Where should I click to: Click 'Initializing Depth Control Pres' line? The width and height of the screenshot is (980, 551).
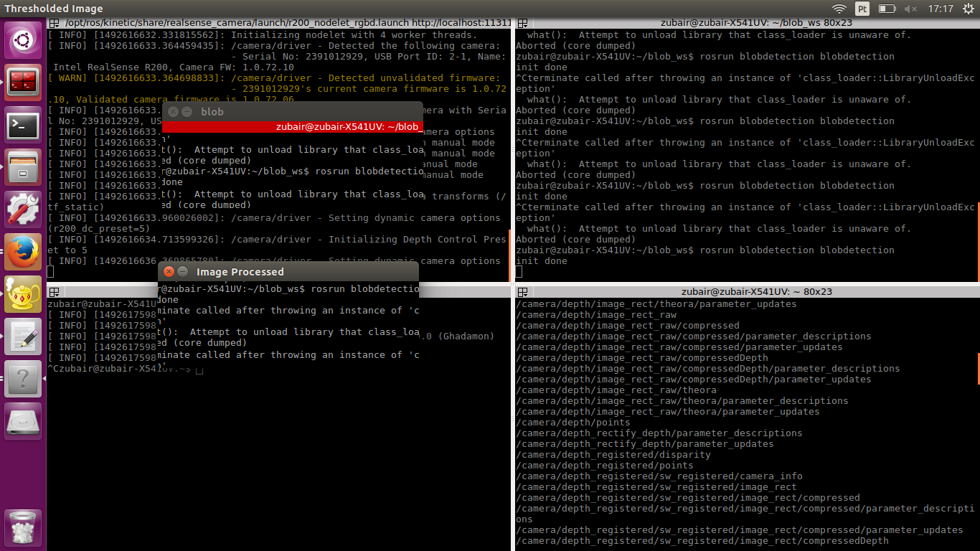[277, 240]
